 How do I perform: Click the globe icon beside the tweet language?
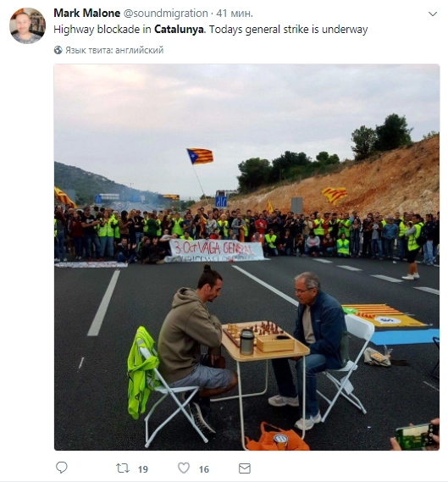pyautogui.click(x=58, y=50)
